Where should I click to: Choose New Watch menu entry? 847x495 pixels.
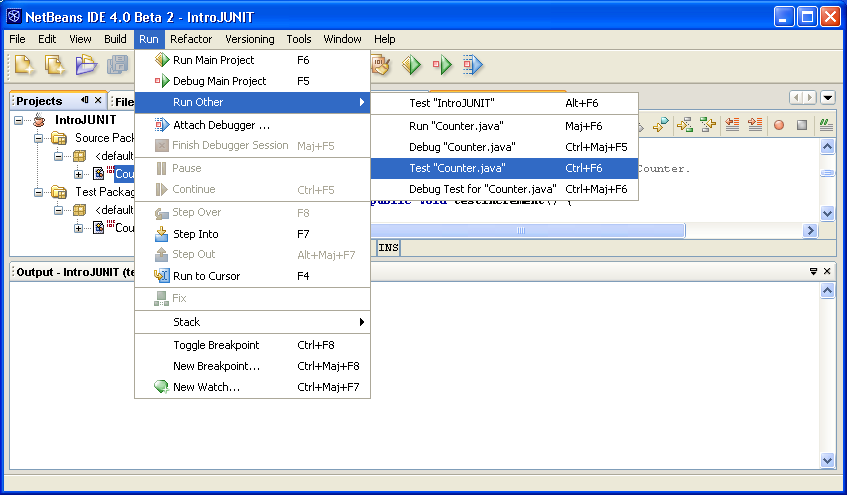point(252,387)
